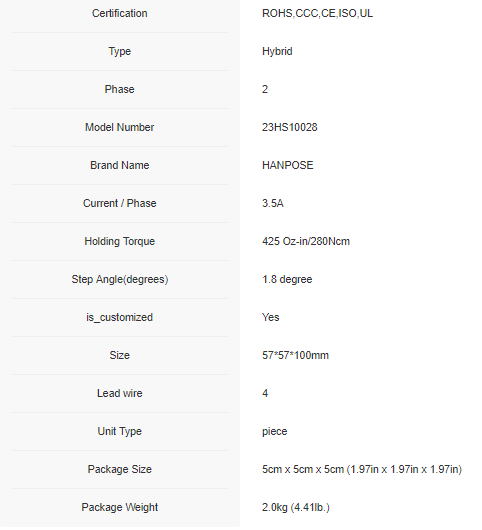Click the Type label cell
This screenshot has height=530, width=482.
[x=120, y=51]
